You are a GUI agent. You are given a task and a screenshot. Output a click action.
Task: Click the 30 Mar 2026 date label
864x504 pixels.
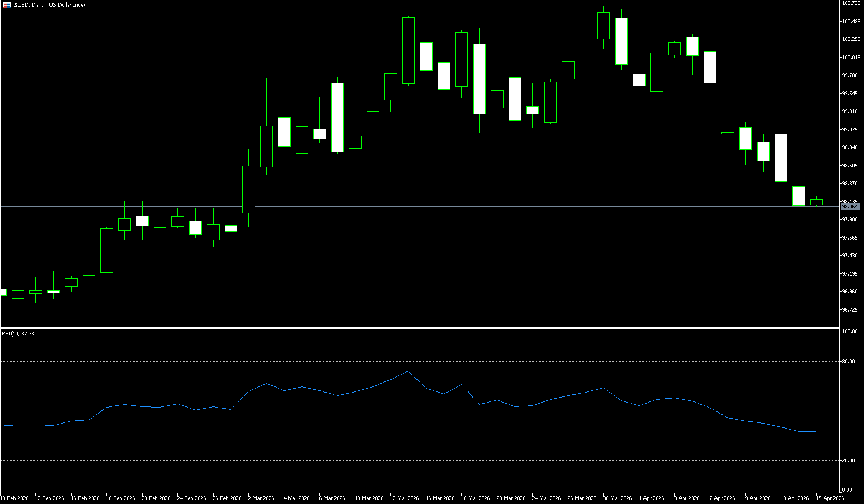pyautogui.click(x=617, y=498)
